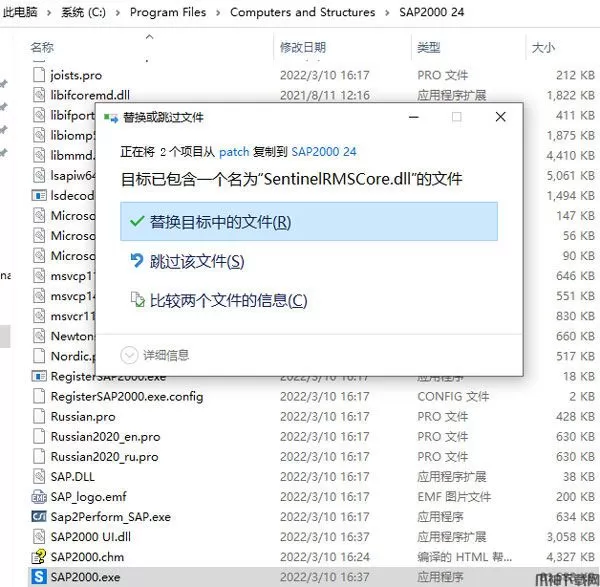Select the Nordic file icon
The height and width of the screenshot is (587, 600).
click(39, 356)
